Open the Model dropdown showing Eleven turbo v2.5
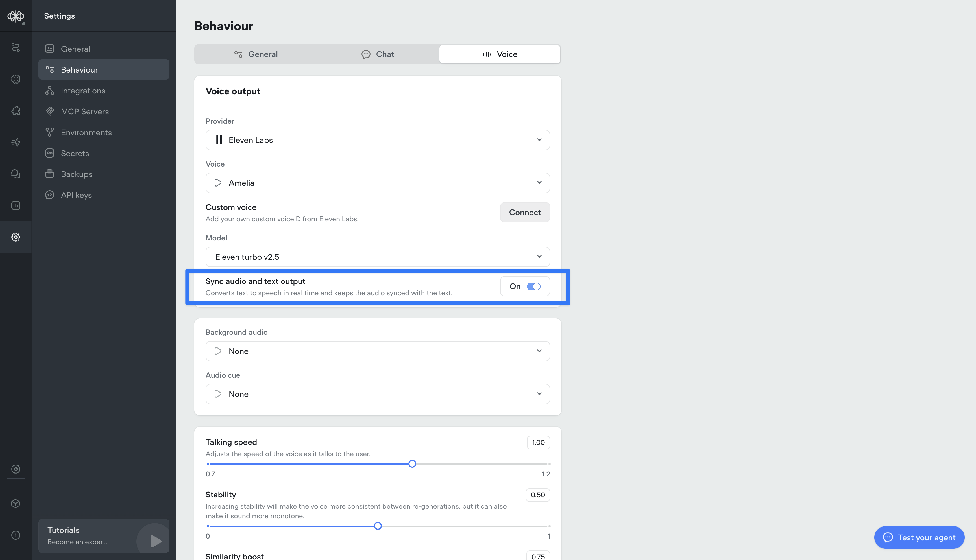This screenshot has height=560, width=976. tap(377, 257)
